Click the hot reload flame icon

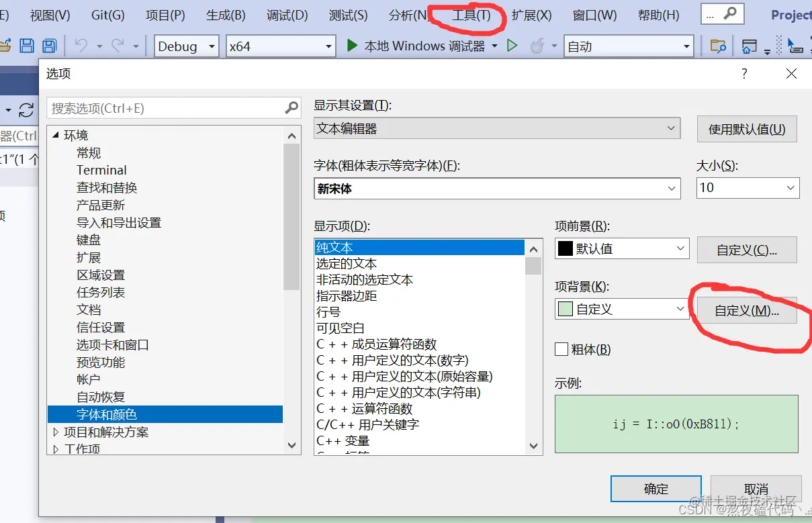click(x=537, y=46)
